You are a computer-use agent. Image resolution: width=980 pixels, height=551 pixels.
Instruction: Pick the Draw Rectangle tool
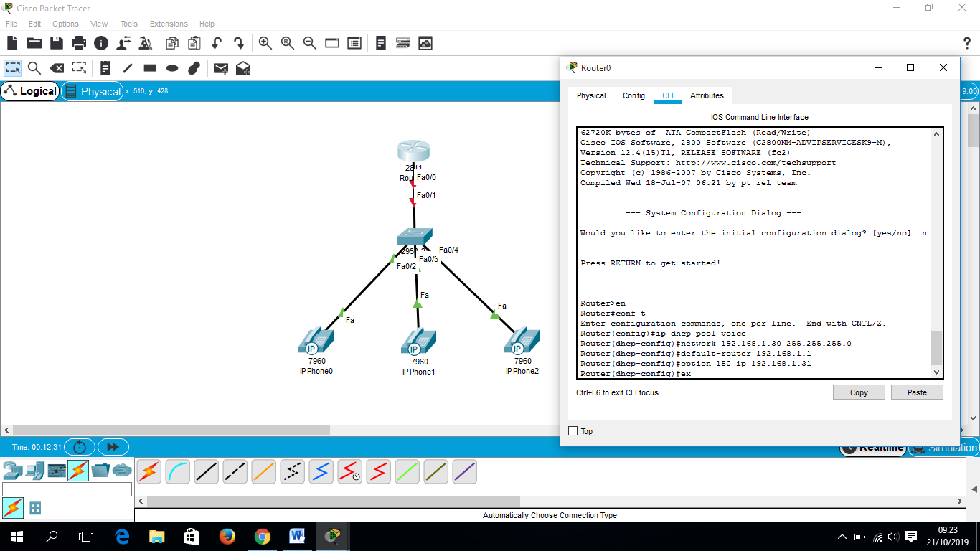[150, 68]
